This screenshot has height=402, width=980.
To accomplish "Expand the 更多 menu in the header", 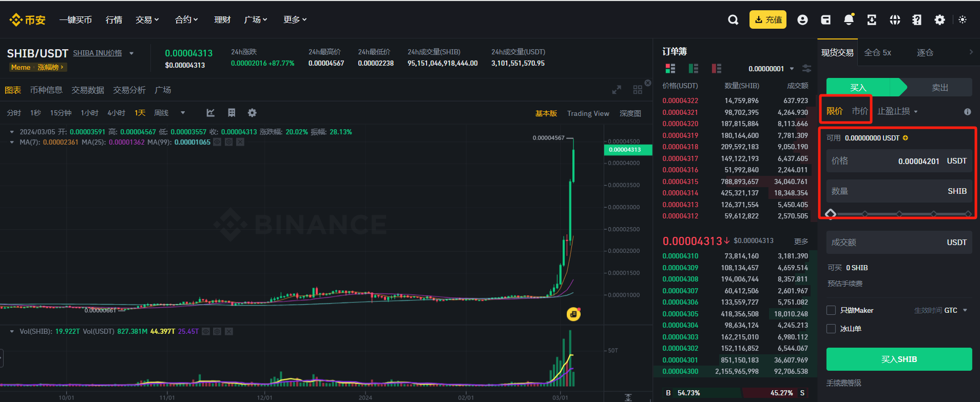I will point(295,19).
